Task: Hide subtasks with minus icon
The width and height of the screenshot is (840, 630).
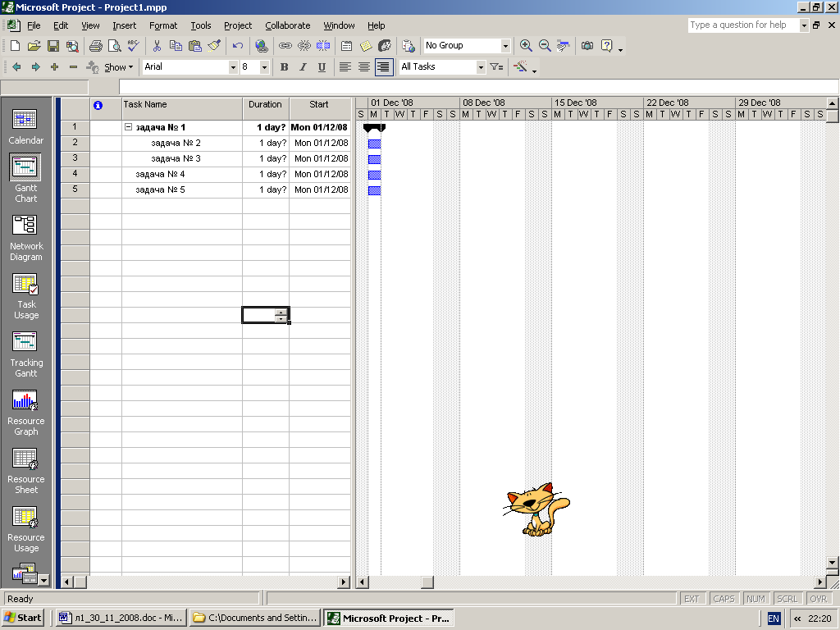Action: coord(73,67)
